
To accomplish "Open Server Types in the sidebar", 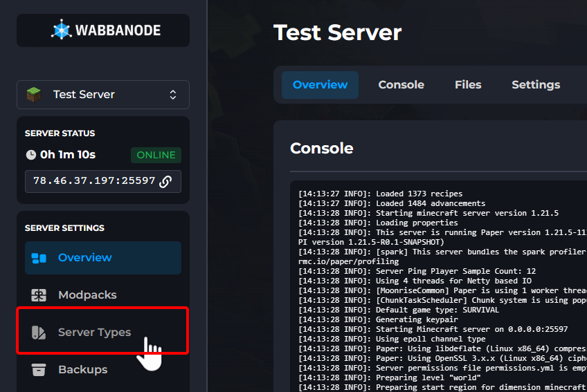I will (103, 332).
